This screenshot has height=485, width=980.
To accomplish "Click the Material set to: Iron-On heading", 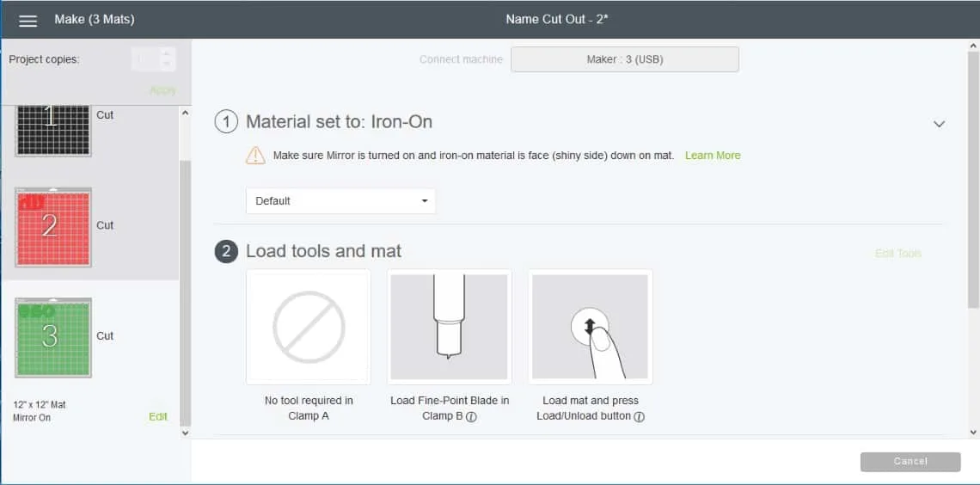I will point(340,122).
